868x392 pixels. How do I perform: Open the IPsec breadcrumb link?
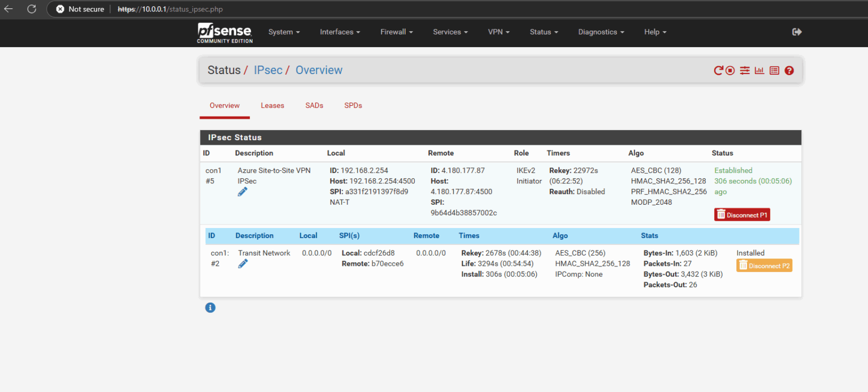268,70
